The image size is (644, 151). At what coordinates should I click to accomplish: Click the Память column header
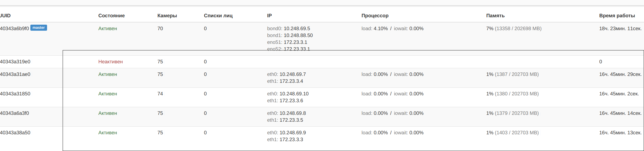[x=495, y=16]
